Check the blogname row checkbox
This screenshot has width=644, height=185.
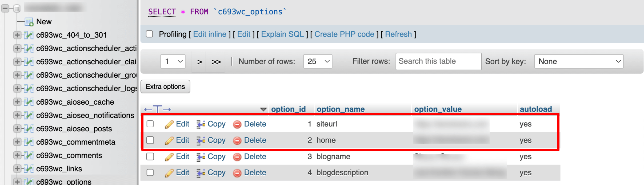pyautogui.click(x=150, y=156)
